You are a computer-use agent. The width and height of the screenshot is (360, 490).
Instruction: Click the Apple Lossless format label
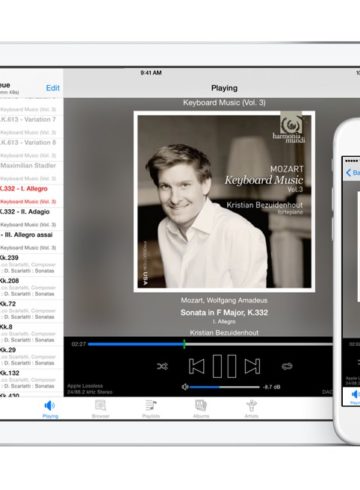[85, 386]
